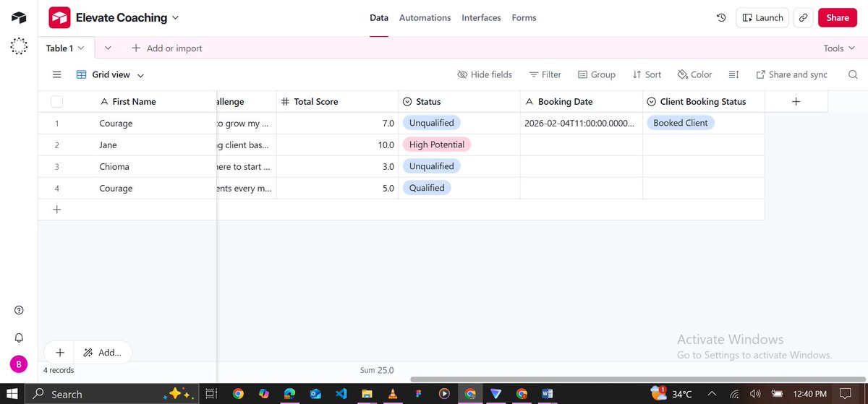This screenshot has height=404, width=868.
Task: Open the Group options
Action: tap(597, 74)
